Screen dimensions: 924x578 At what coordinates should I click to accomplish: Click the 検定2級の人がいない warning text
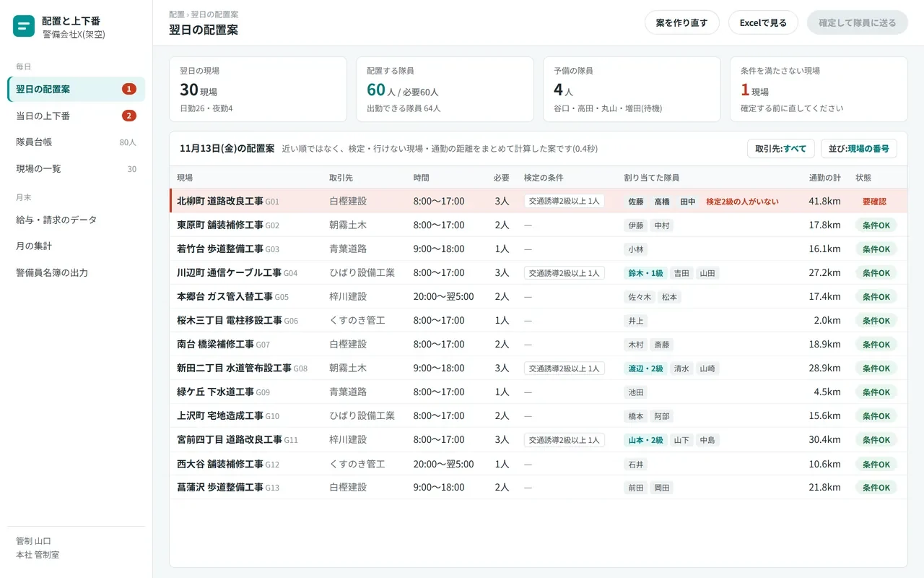click(742, 202)
